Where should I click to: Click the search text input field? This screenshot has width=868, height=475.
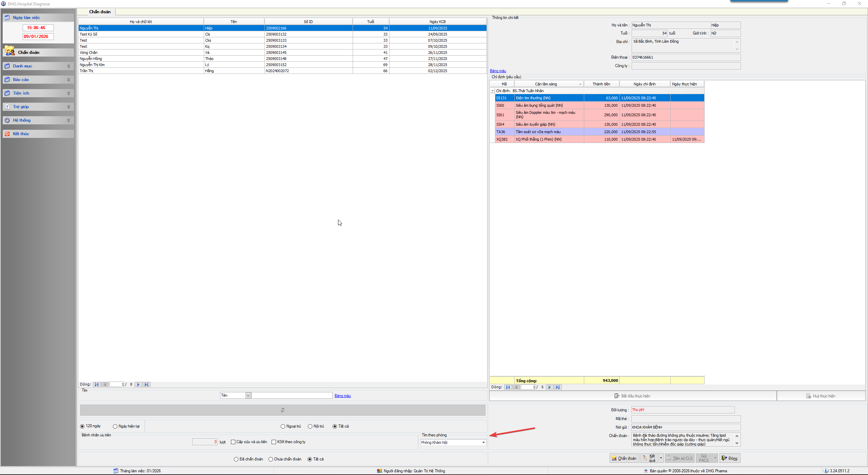coord(292,395)
